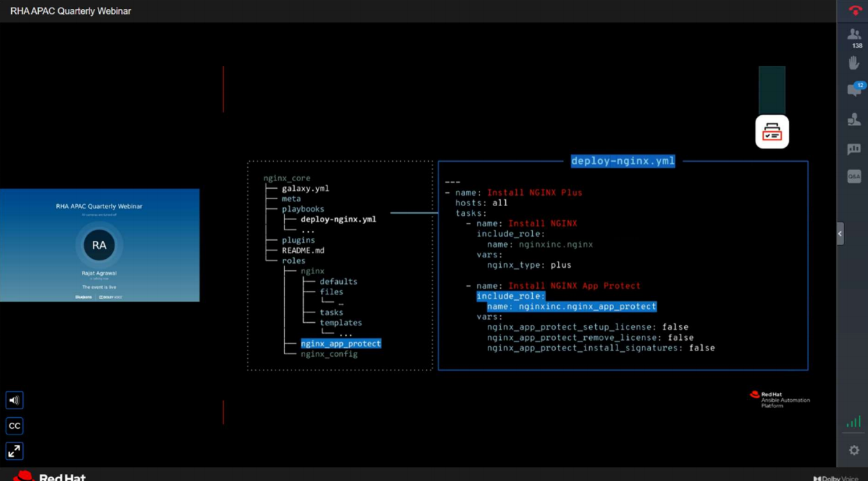The image size is (868, 481).
Task: Click the templates folder under nginx
Action: click(341, 323)
